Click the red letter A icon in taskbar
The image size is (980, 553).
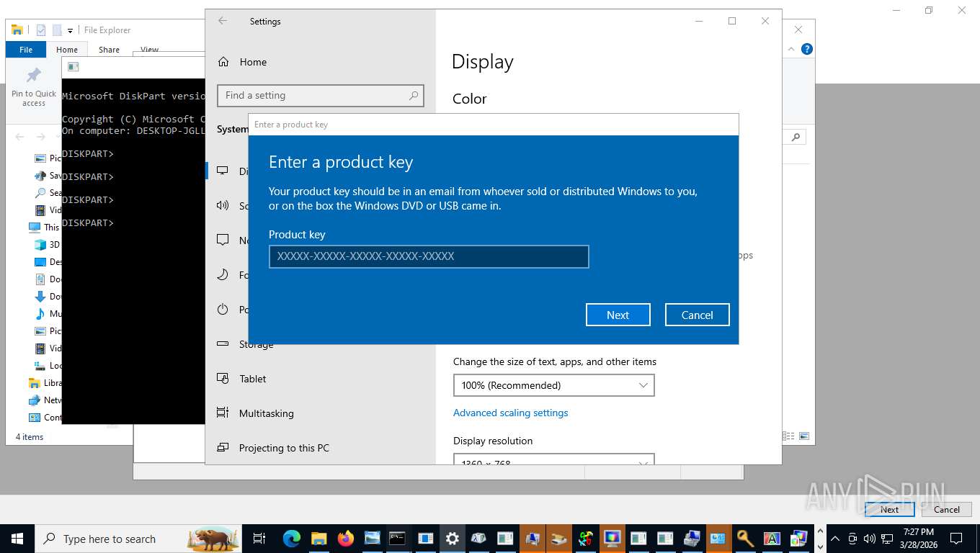pos(771,539)
